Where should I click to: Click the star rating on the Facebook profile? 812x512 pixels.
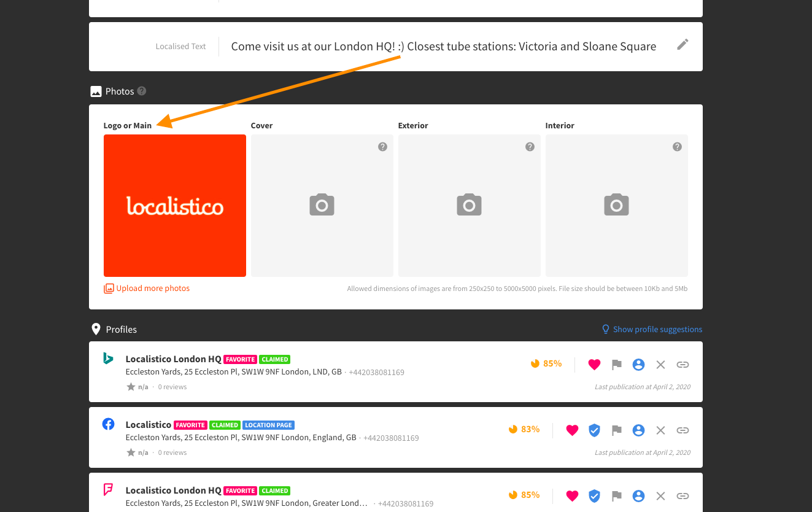[137, 452]
